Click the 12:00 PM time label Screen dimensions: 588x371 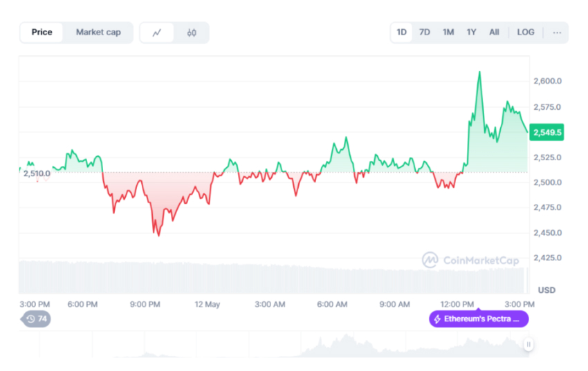(x=457, y=305)
